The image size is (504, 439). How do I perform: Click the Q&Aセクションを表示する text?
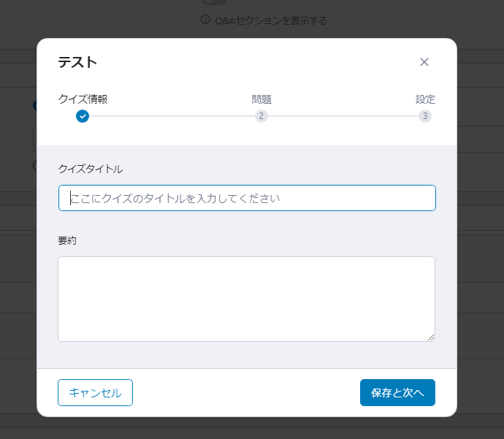coord(271,21)
